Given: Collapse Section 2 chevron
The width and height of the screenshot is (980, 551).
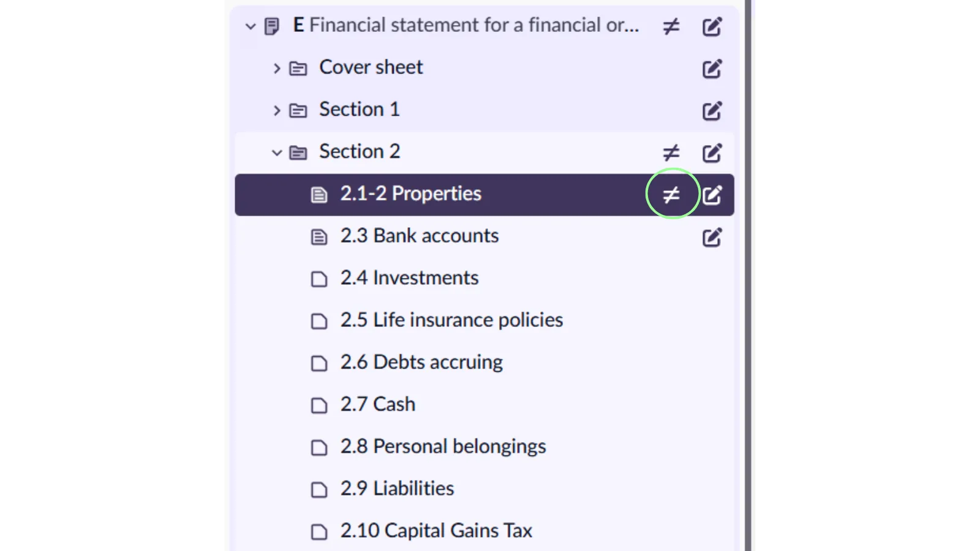Looking at the screenshot, I should point(277,152).
